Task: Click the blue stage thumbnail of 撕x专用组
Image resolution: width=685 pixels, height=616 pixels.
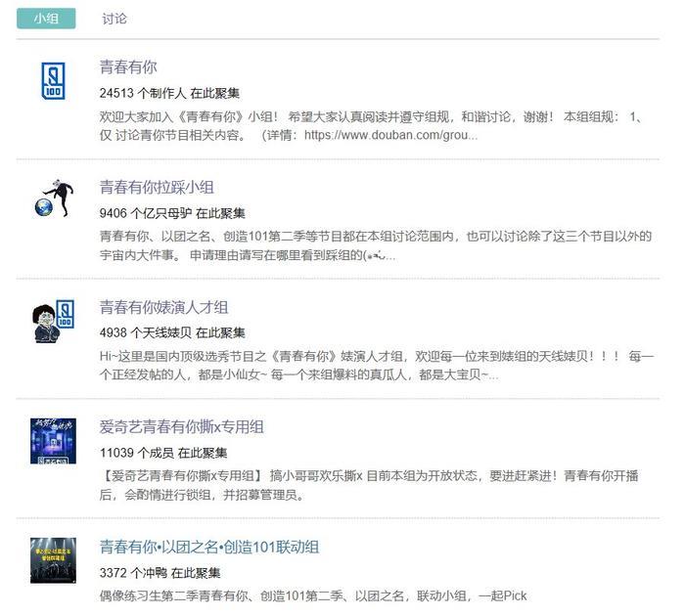Action: (53, 441)
